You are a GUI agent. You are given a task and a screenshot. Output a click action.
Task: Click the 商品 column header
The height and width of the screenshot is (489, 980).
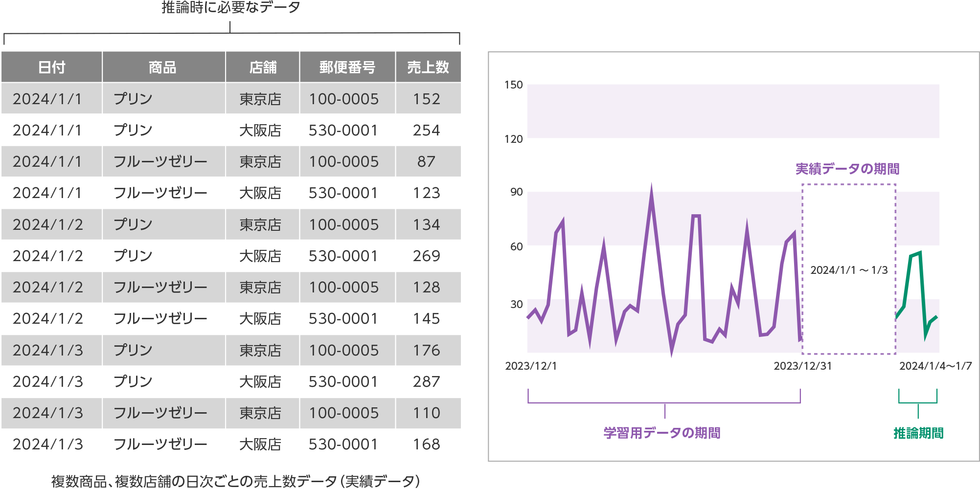tap(163, 67)
